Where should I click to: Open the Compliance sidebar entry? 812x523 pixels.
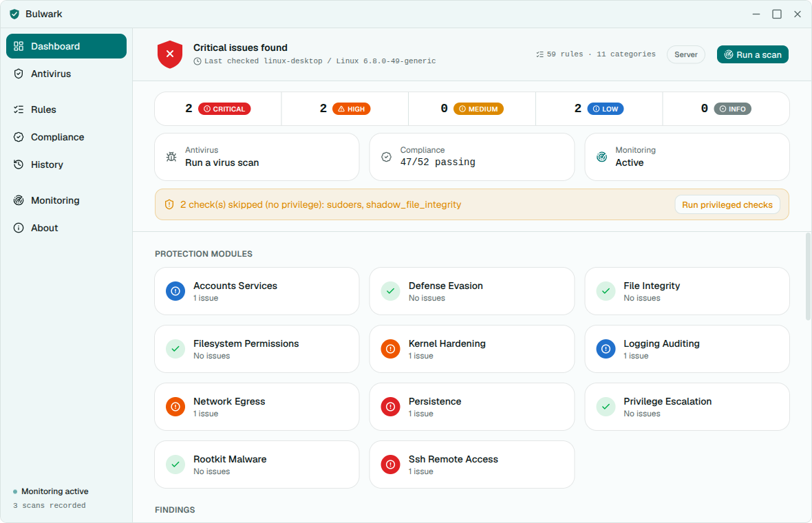point(66,137)
